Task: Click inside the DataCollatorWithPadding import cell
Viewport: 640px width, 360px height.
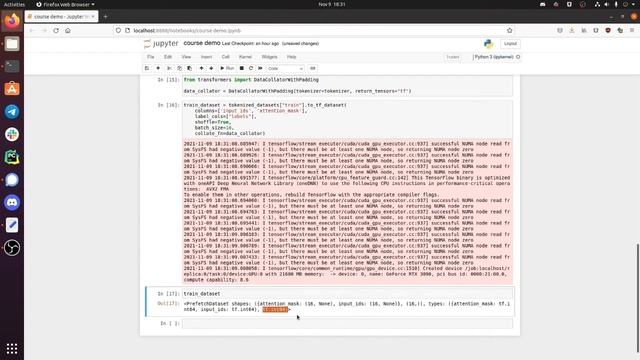Action: [x=347, y=85]
